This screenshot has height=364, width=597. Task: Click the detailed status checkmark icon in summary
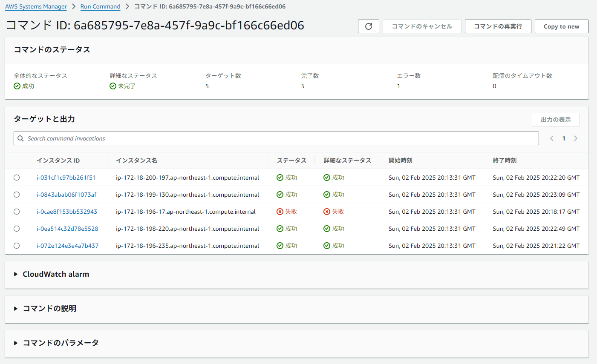pyautogui.click(x=113, y=86)
